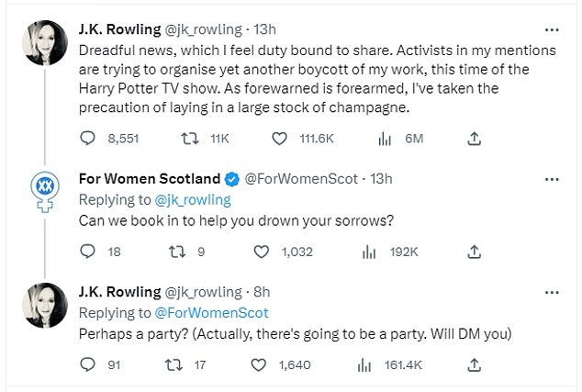Like Rowling's party reply with 1,640 likes
582x392 pixels.
(x=262, y=364)
